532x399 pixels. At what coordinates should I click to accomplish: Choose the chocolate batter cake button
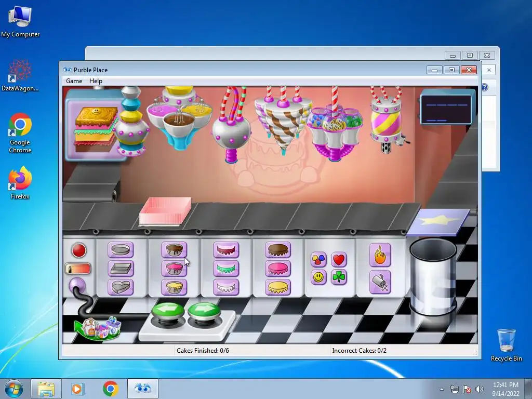coord(174,250)
